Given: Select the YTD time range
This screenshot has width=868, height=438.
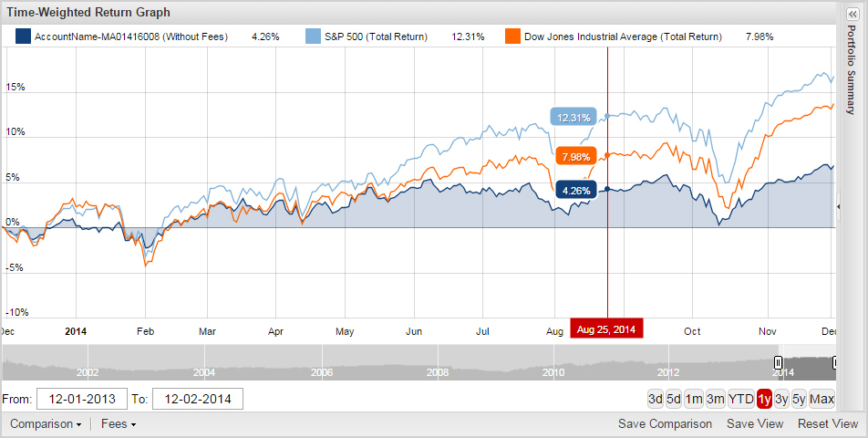Looking at the screenshot, I should [741, 399].
